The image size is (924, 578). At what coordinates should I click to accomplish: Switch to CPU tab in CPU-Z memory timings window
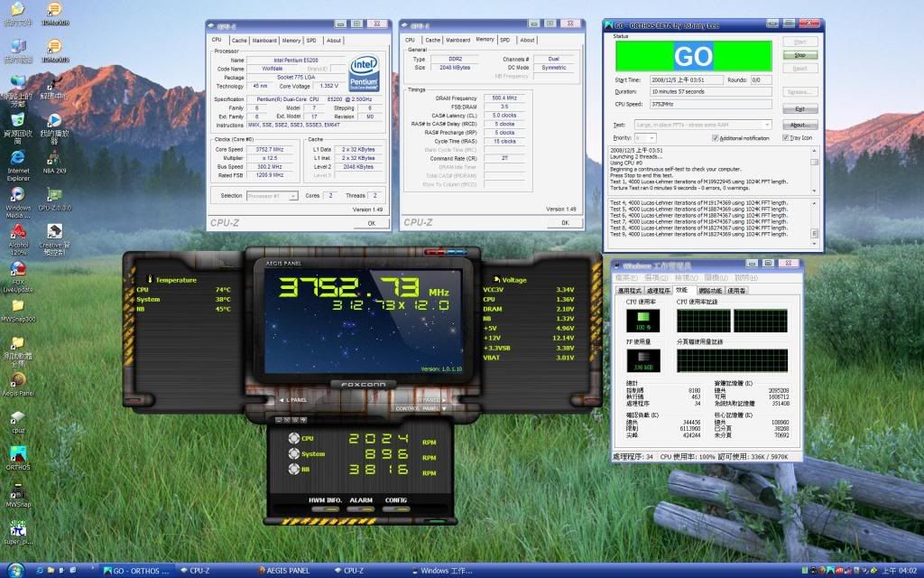tap(411, 40)
